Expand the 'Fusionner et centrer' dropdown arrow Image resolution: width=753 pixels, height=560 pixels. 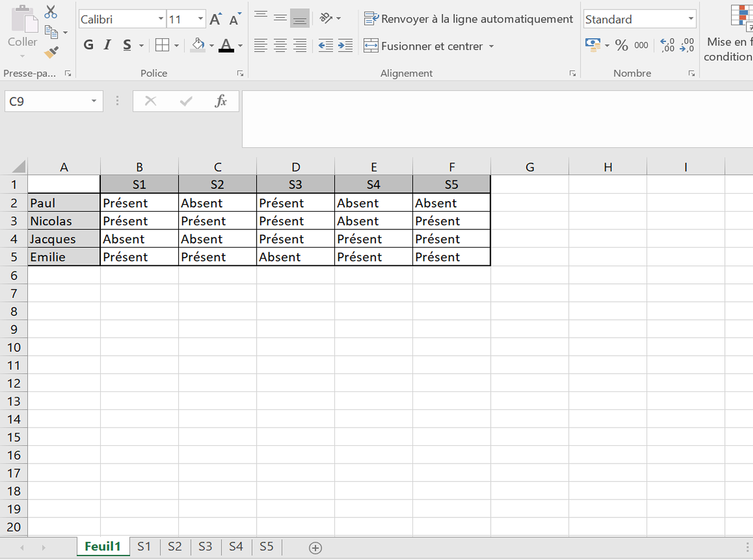(492, 46)
